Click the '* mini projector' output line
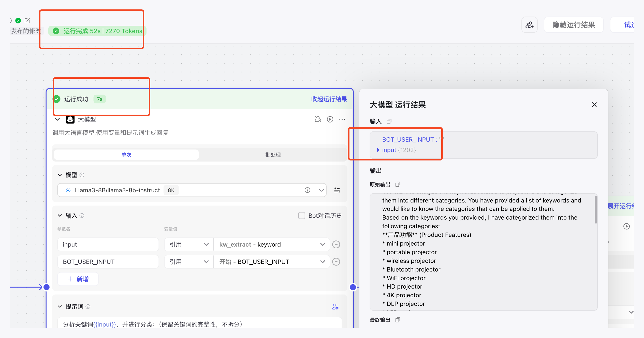The height and width of the screenshot is (338, 644). (404, 244)
